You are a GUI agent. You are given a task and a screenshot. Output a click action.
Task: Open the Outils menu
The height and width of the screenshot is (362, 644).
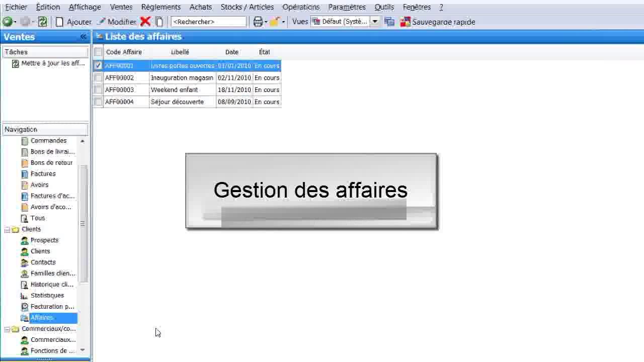[x=384, y=7]
